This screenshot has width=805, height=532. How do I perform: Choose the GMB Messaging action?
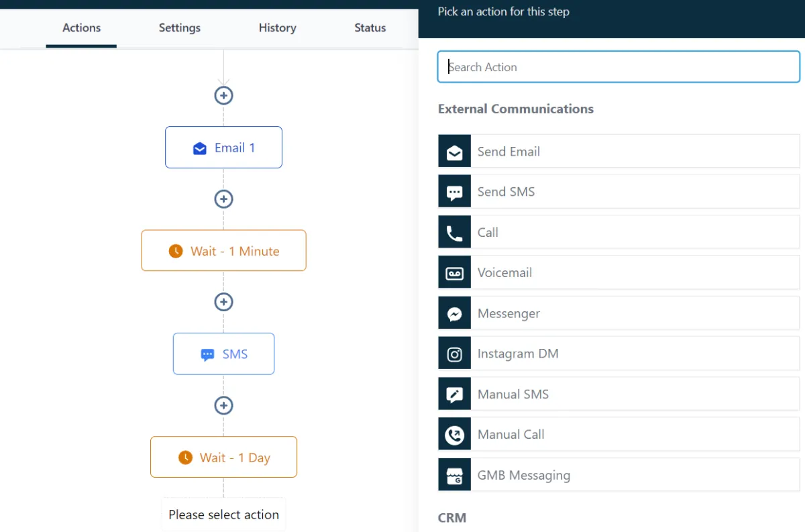coord(619,475)
